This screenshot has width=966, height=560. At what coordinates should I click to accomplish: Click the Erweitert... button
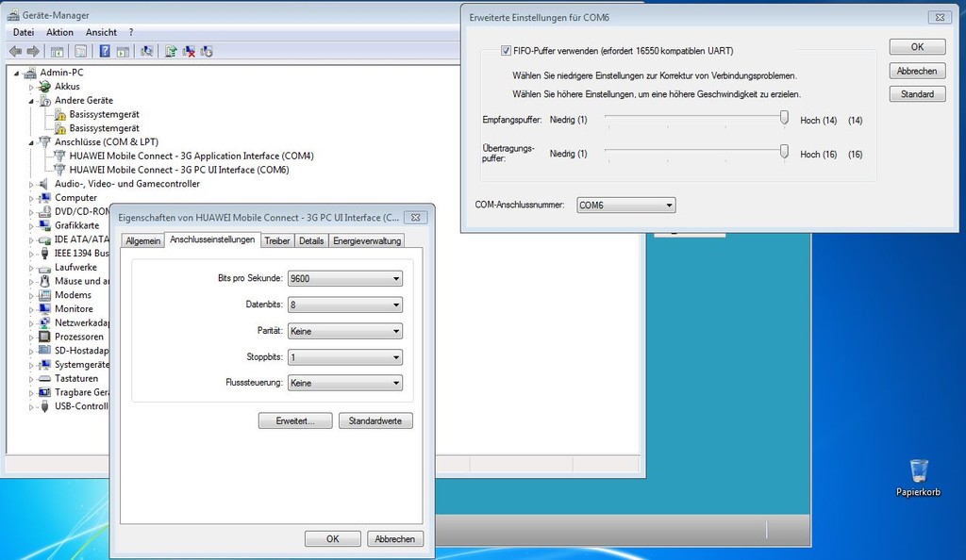295,420
